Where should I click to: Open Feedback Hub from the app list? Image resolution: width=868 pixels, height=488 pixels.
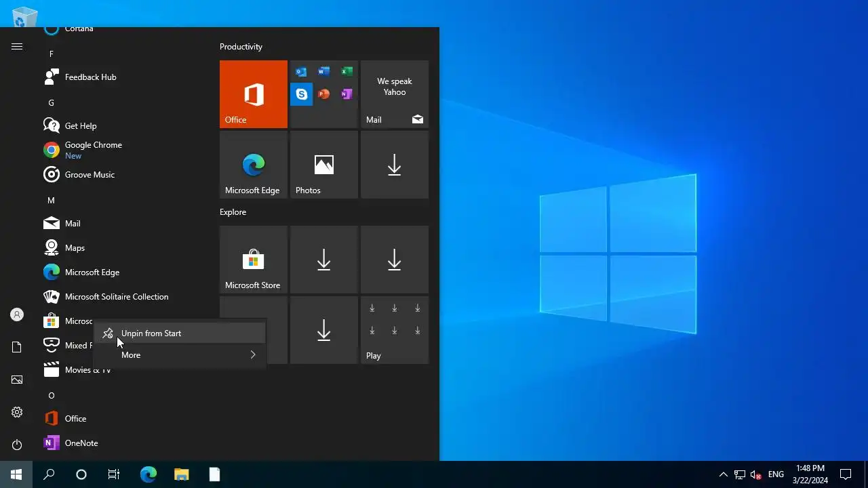tap(125, 77)
